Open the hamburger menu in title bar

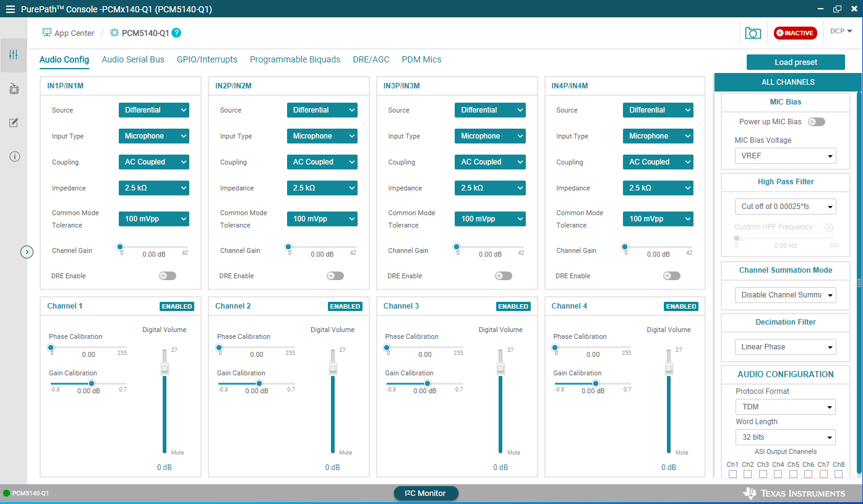[10, 9]
